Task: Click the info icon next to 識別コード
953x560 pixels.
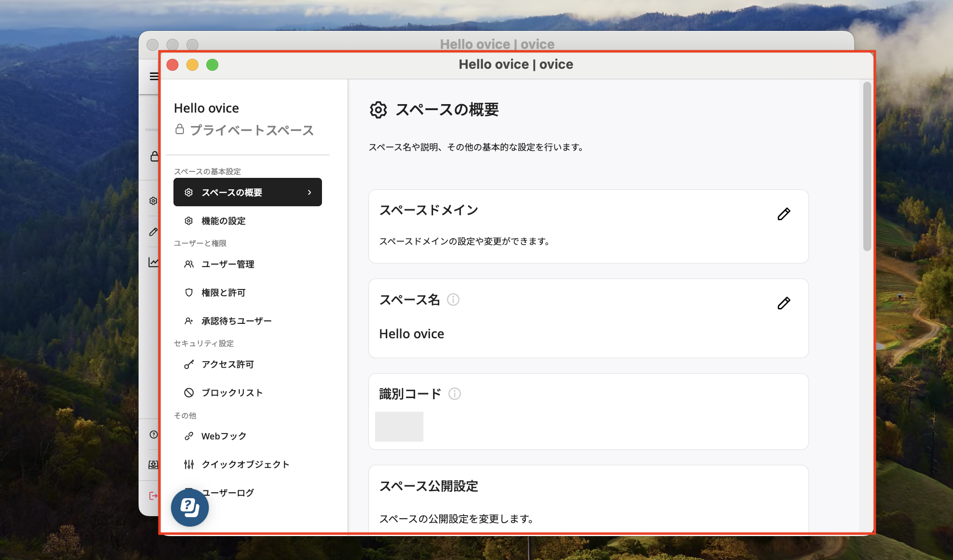Action: (455, 394)
